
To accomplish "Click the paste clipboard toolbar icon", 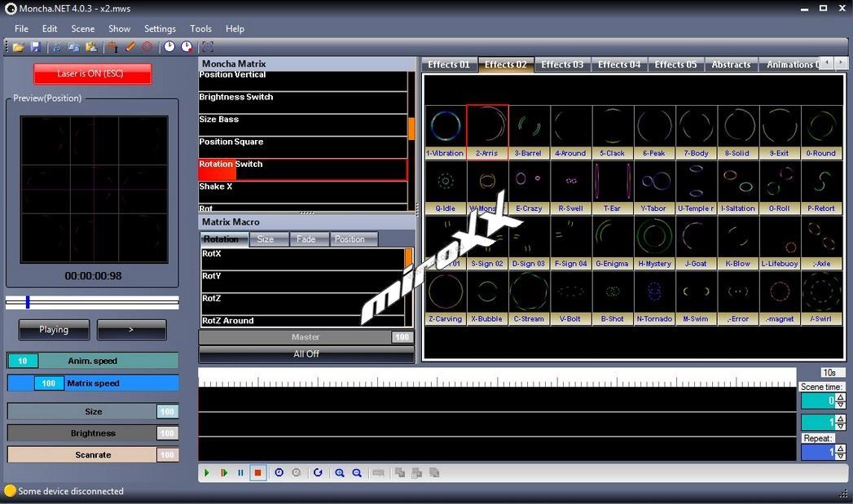I will [91, 47].
